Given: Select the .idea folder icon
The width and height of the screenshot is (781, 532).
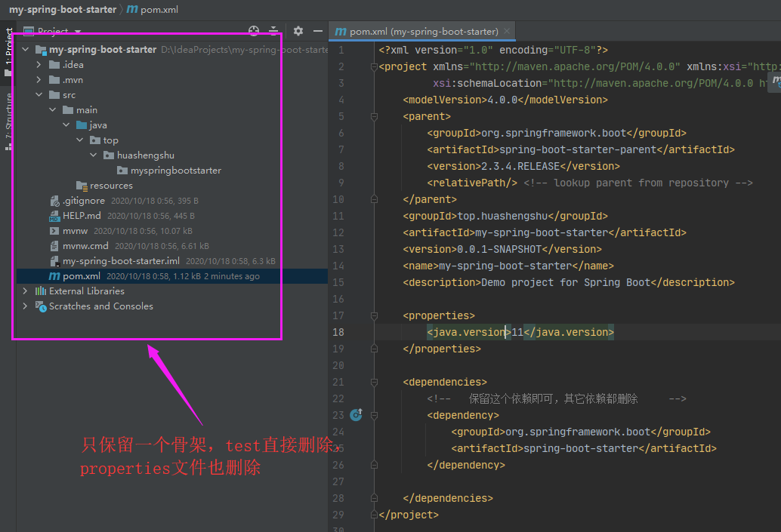Looking at the screenshot, I should tap(54, 65).
